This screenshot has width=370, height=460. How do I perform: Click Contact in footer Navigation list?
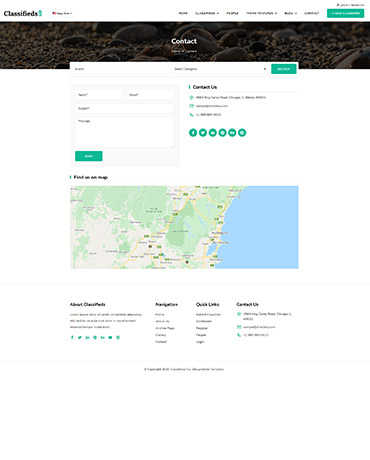pyautogui.click(x=161, y=342)
